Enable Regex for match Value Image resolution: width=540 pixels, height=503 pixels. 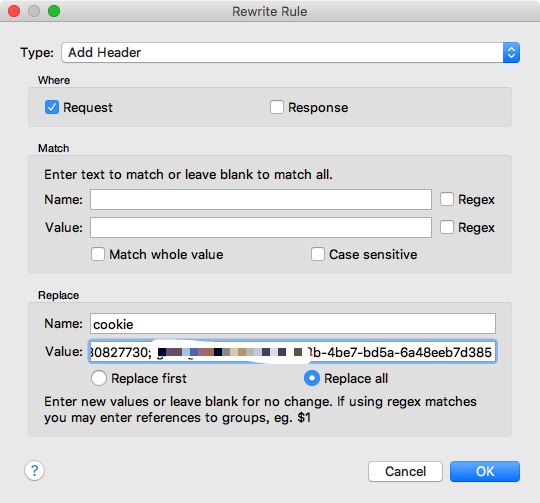(447, 227)
